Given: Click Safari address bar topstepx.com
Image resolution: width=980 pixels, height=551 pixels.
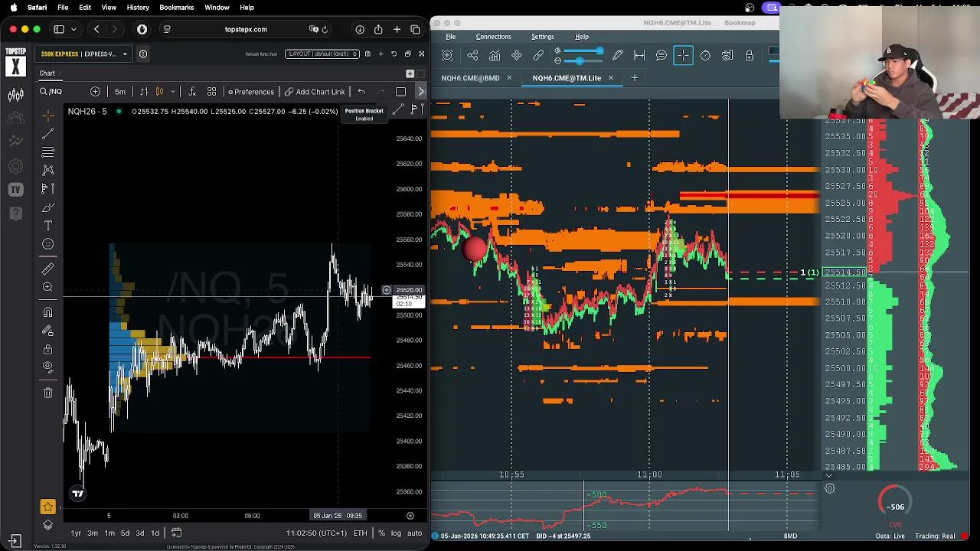Looking at the screenshot, I should coord(245,29).
